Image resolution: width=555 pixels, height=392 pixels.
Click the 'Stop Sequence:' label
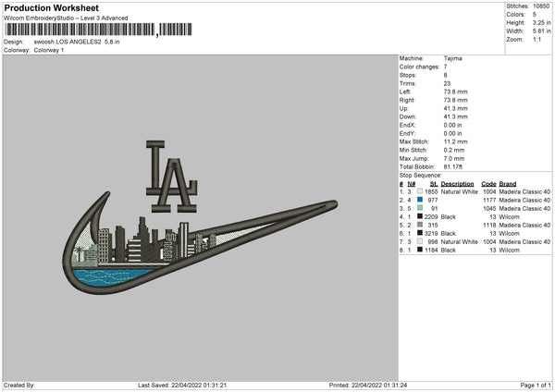point(421,175)
